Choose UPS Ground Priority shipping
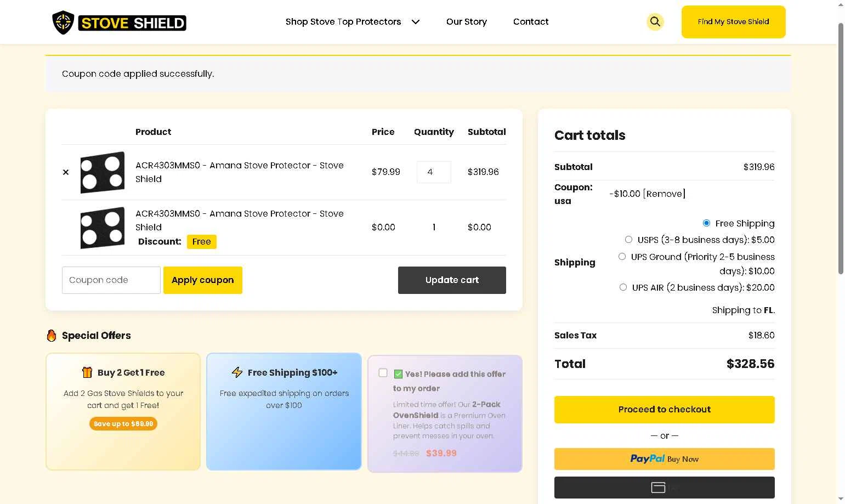The height and width of the screenshot is (504, 845). click(622, 257)
